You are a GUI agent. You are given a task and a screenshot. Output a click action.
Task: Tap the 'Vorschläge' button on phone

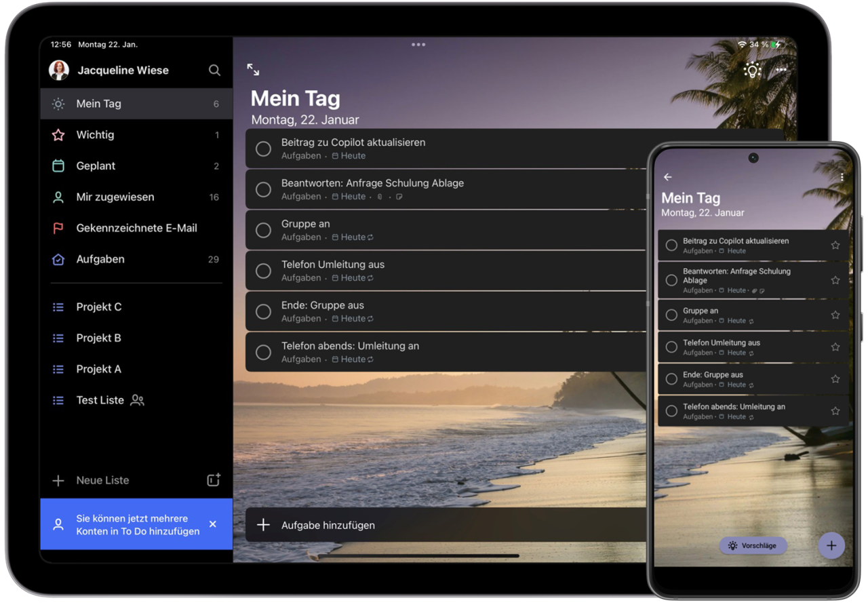(x=753, y=545)
